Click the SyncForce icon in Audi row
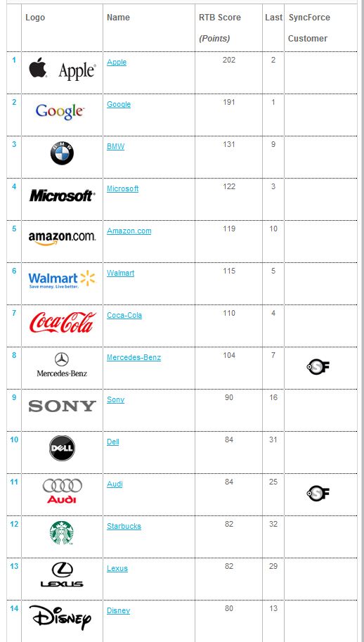This screenshot has width=364, height=642. (x=318, y=493)
